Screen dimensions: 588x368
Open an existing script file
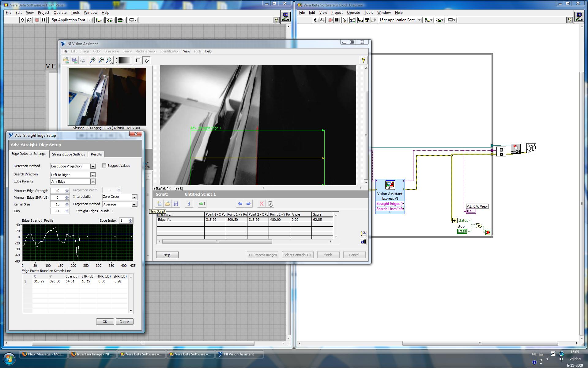click(168, 204)
